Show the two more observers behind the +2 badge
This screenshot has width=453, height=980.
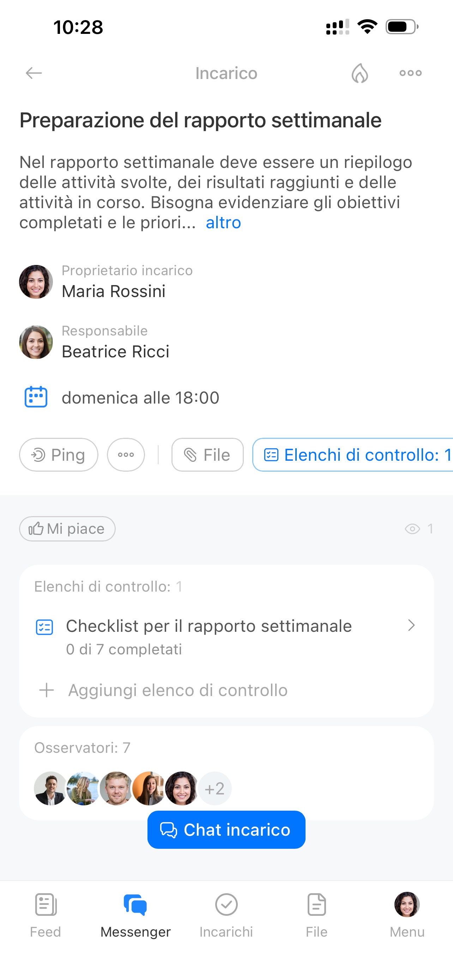(215, 789)
